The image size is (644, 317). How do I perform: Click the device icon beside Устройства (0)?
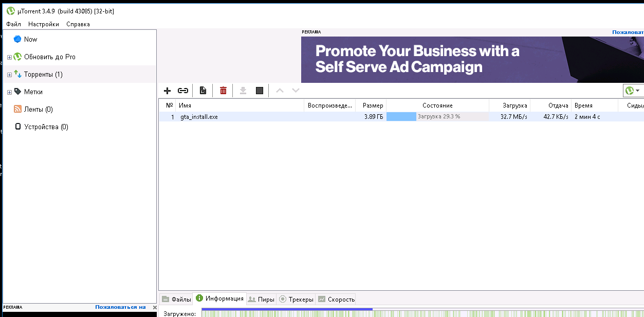point(18,127)
